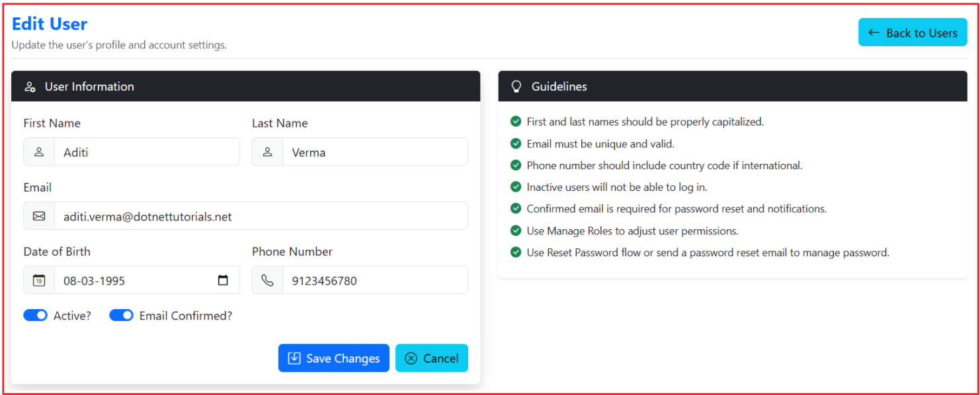Select the envelope icon beside the Email field

click(38, 215)
